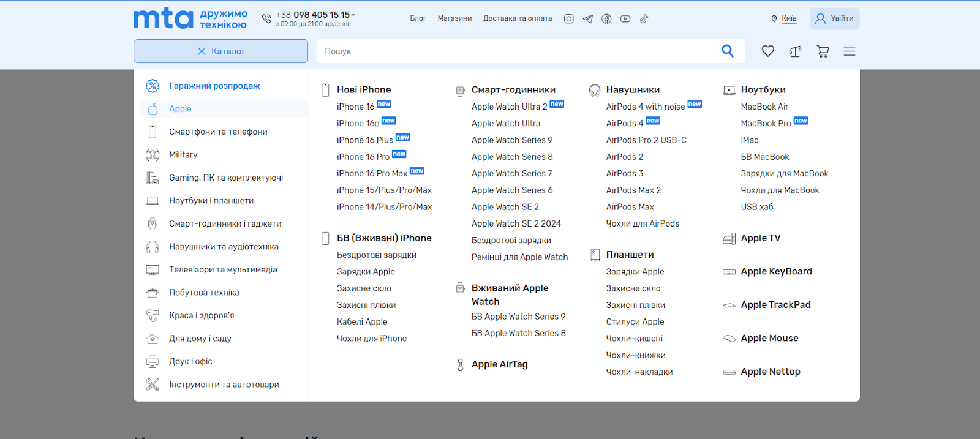This screenshot has height=439, width=980.
Task: Open MacBook Air link
Action: click(764, 107)
